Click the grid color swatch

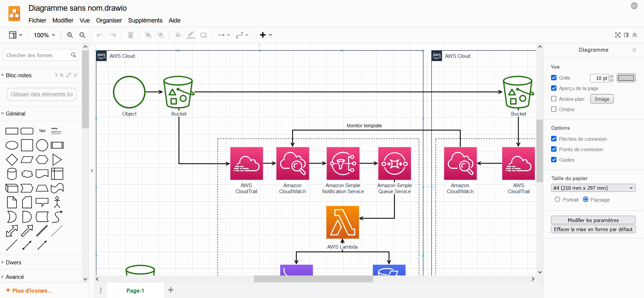[x=626, y=78]
